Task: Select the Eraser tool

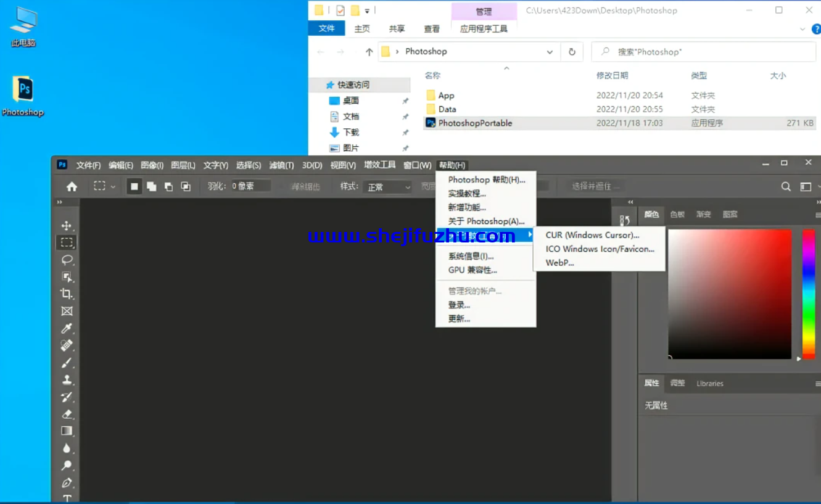Action: (67, 414)
